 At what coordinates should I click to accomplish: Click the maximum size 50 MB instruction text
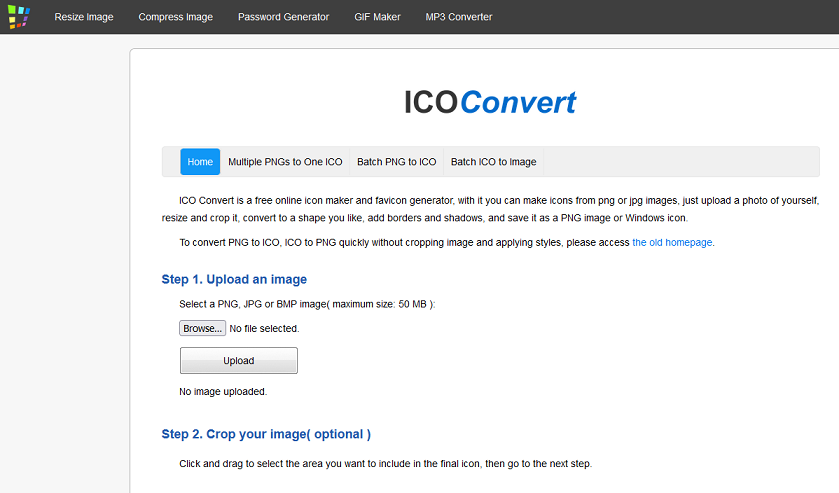pos(307,304)
